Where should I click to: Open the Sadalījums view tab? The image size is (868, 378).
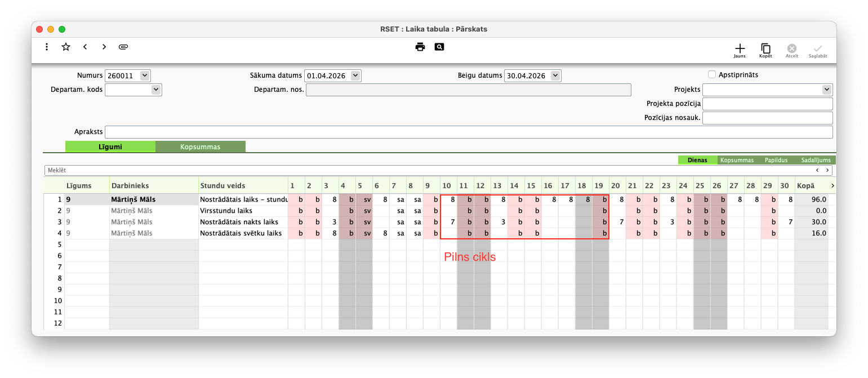point(815,160)
